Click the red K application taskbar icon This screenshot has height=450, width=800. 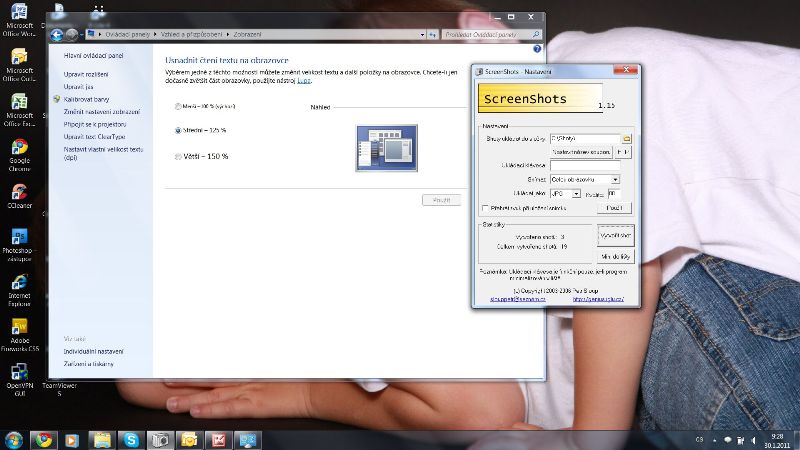click(x=219, y=440)
